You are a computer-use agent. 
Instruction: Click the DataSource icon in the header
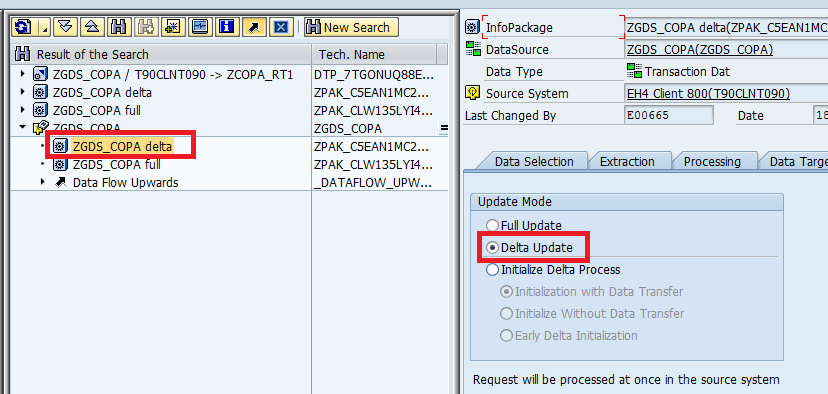click(473, 50)
